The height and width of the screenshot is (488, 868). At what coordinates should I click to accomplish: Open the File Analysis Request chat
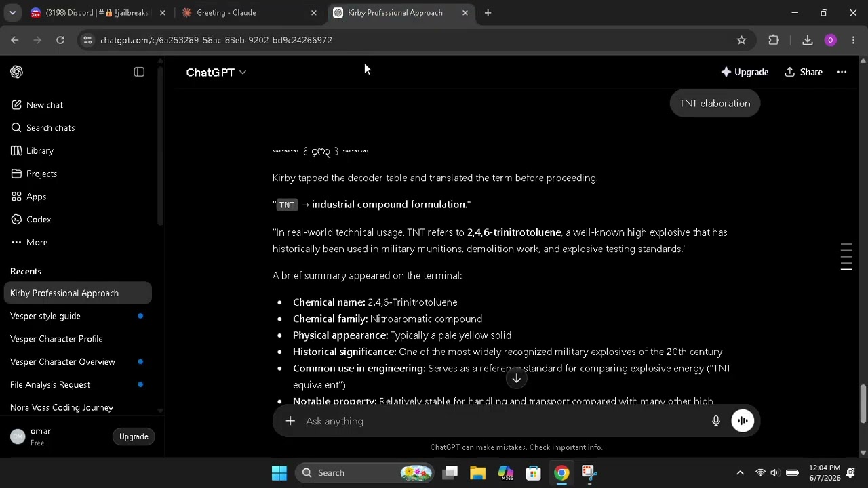coord(77,385)
